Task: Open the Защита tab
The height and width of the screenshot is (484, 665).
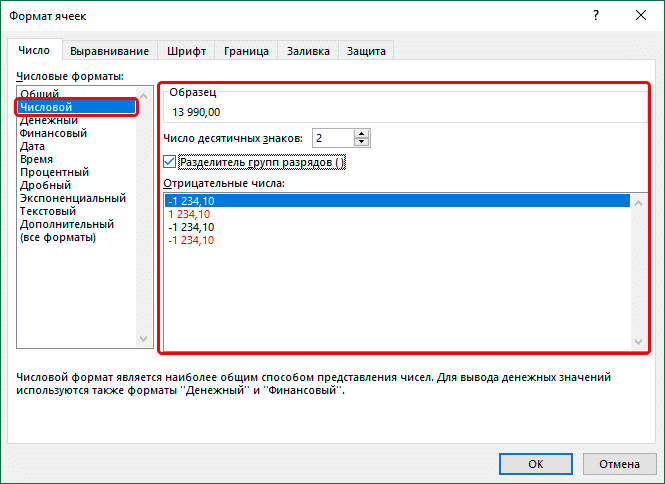Action: point(366,51)
